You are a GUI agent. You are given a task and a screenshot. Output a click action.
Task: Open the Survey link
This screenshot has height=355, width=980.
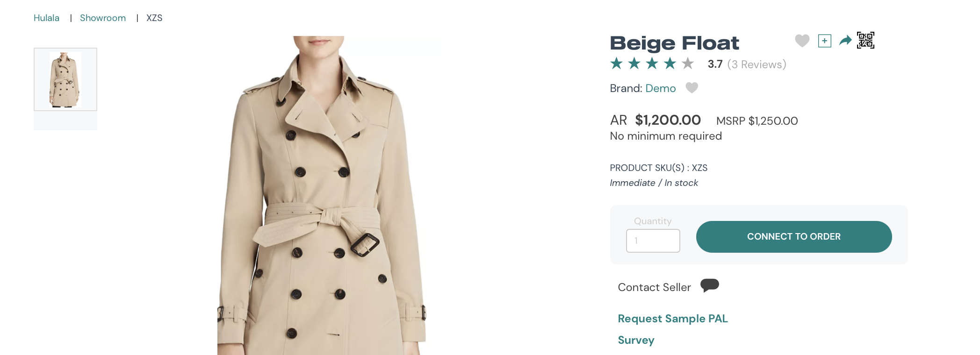[x=636, y=340]
